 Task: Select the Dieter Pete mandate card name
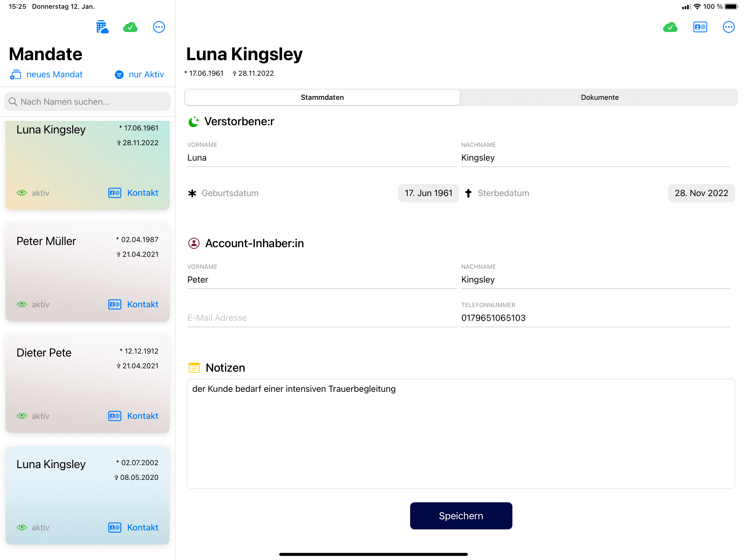pyautogui.click(x=44, y=353)
